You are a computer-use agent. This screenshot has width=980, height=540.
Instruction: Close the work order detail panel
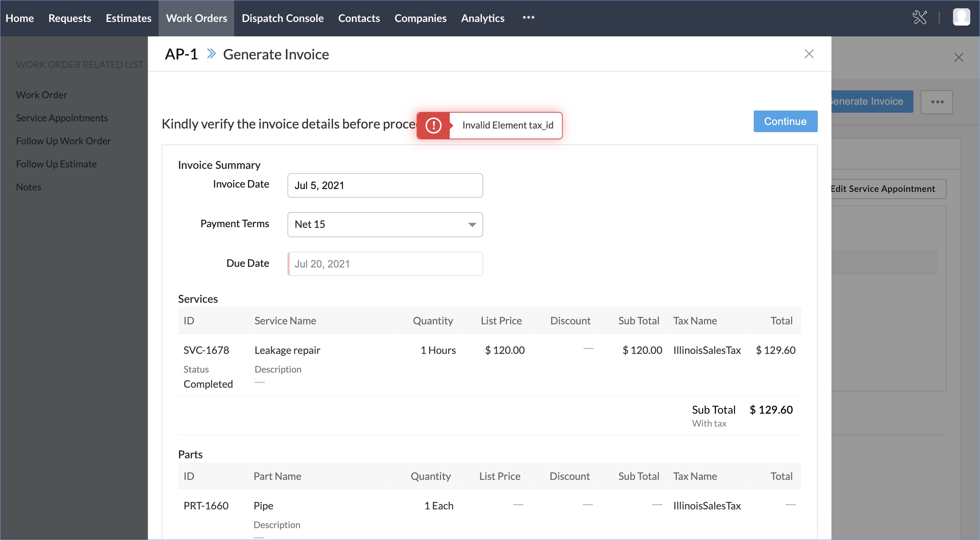(958, 58)
